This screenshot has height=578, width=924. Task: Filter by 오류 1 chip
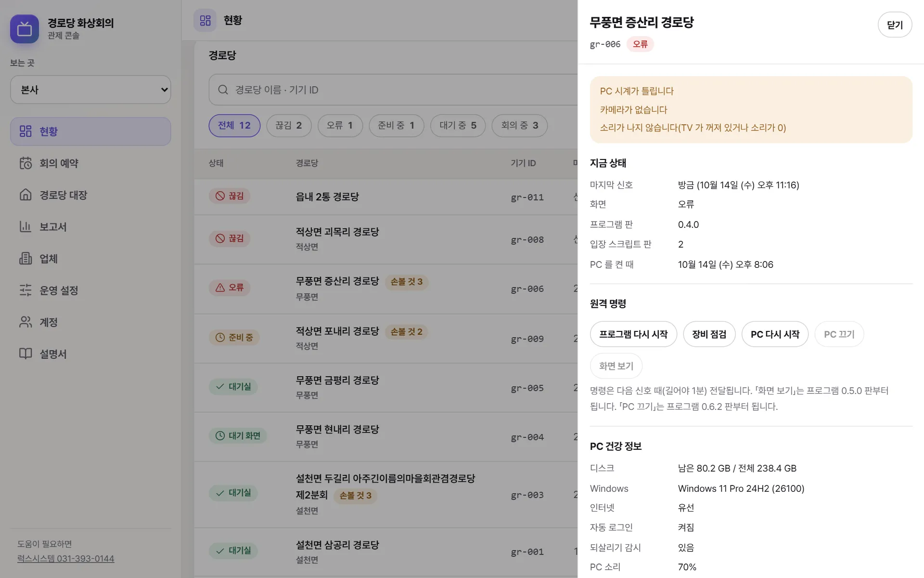pos(340,126)
